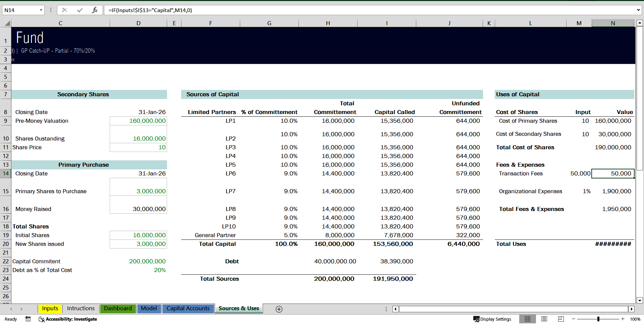Click the sheet tab bar splitter dots
The image size is (644, 324).
point(386,309)
